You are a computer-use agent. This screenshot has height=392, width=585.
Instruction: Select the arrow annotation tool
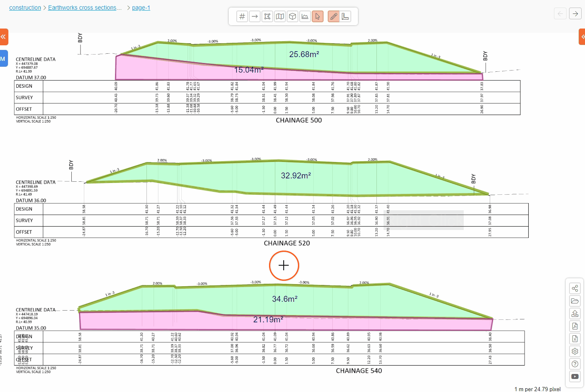255,16
